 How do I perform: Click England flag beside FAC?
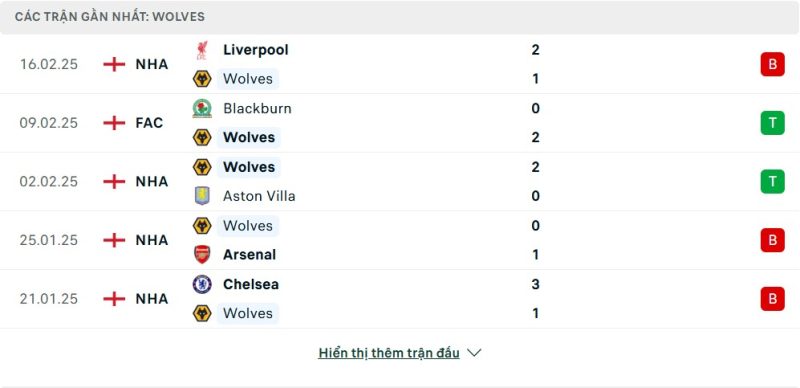tap(114, 123)
